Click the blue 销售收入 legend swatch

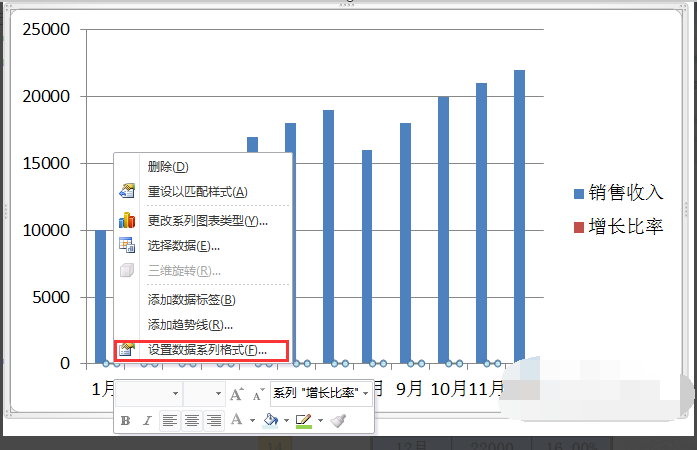click(579, 194)
